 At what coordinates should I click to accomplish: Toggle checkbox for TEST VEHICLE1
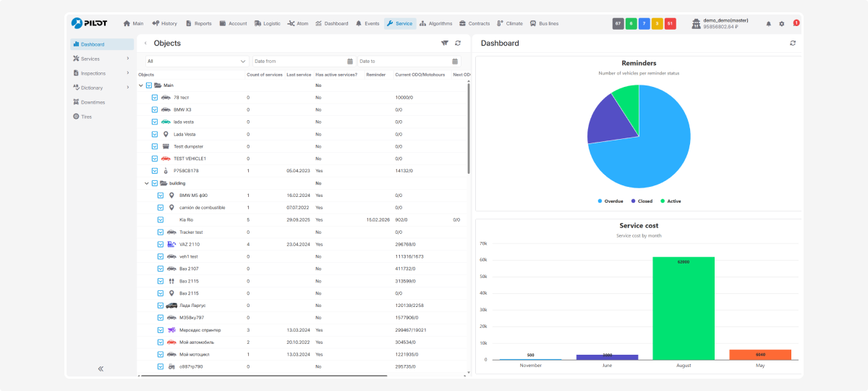coord(155,159)
